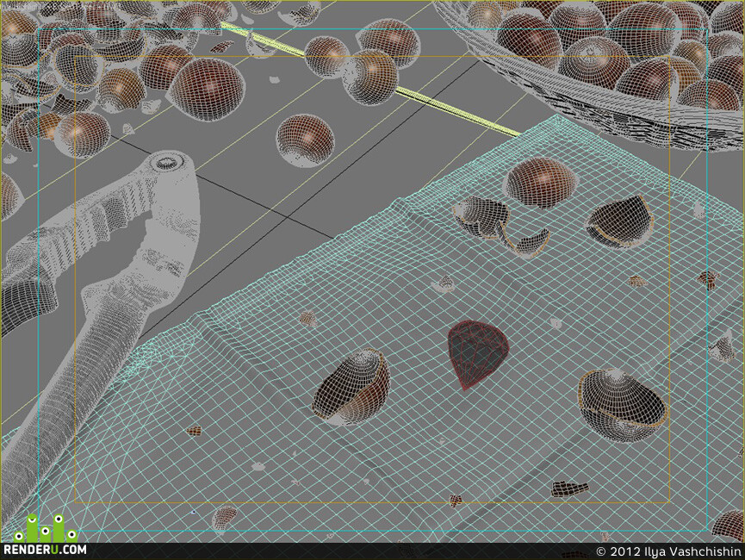Click the 2012 Ilya Vashchishin copyright text
Screen dimensions: 745x560
pos(668,551)
